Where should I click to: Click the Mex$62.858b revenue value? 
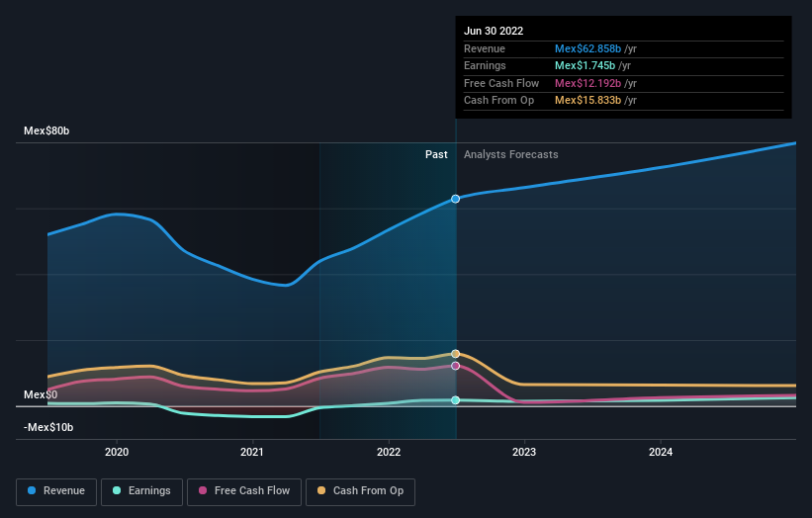[587, 48]
